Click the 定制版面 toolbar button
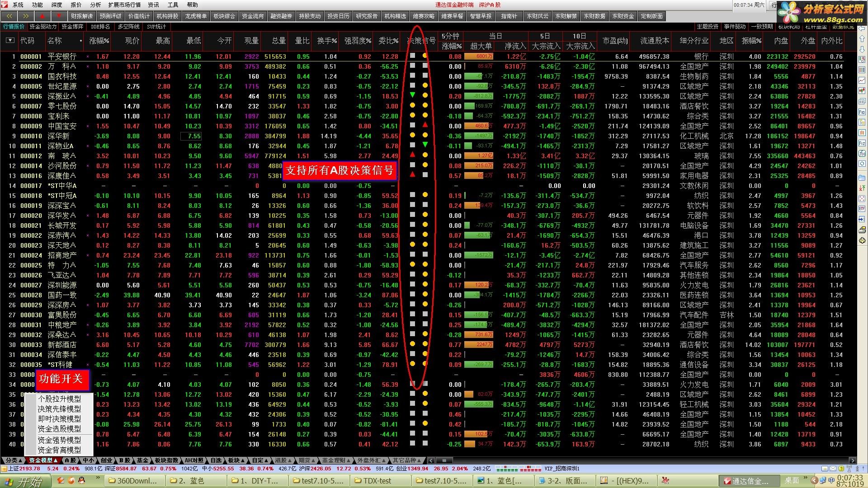This screenshot has width=868, height=488. [x=651, y=16]
